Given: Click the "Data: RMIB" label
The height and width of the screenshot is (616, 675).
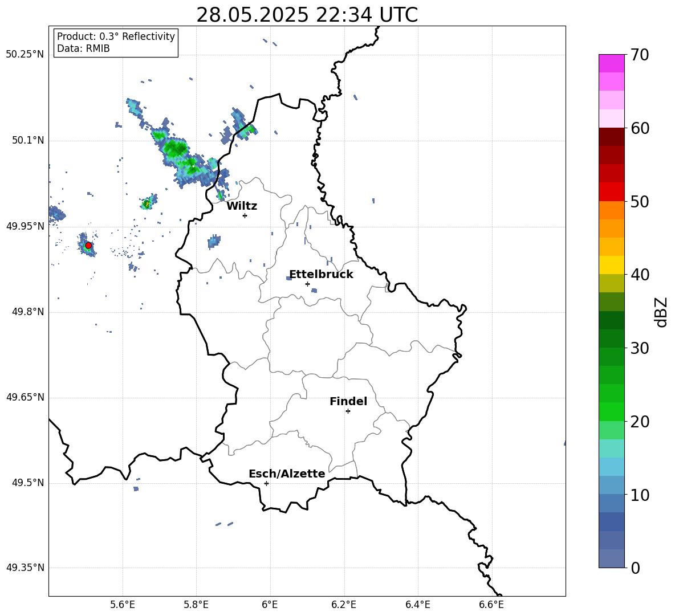Looking at the screenshot, I should pyautogui.click(x=83, y=48).
